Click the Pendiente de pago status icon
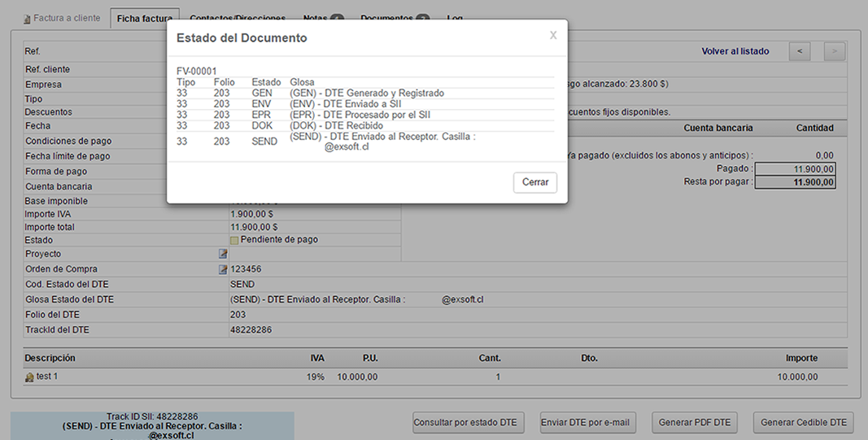Viewport: 868px width, 440px height. tap(234, 240)
